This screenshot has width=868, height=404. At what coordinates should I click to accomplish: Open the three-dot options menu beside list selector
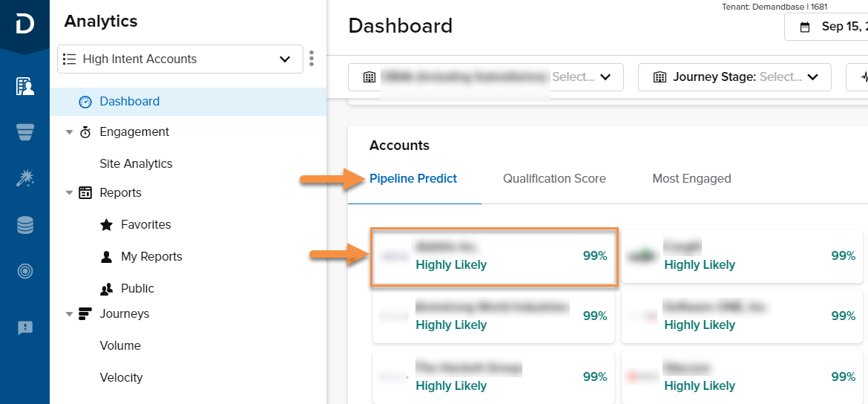pyautogui.click(x=312, y=59)
